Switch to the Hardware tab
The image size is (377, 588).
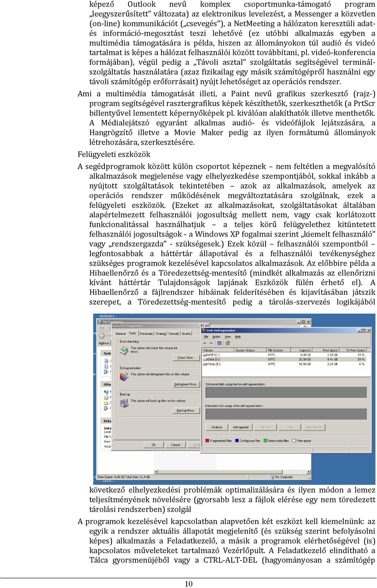(x=146, y=333)
